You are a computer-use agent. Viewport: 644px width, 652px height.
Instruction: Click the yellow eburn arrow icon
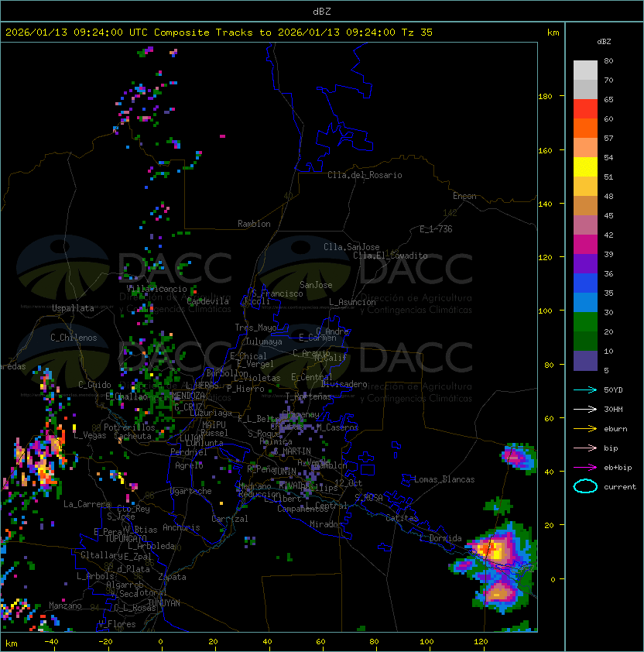585,429
